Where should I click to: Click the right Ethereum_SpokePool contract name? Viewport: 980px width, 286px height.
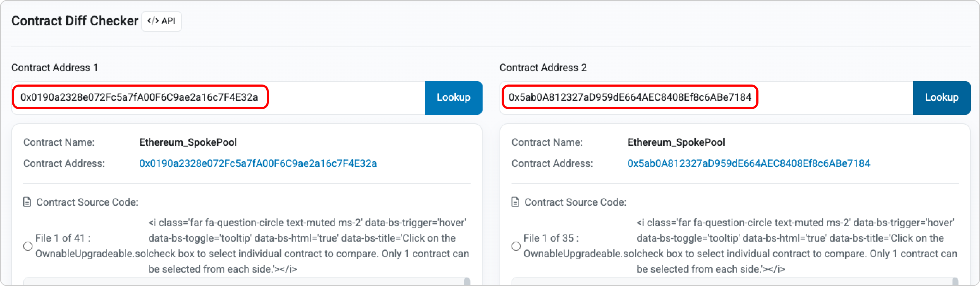(x=676, y=142)
